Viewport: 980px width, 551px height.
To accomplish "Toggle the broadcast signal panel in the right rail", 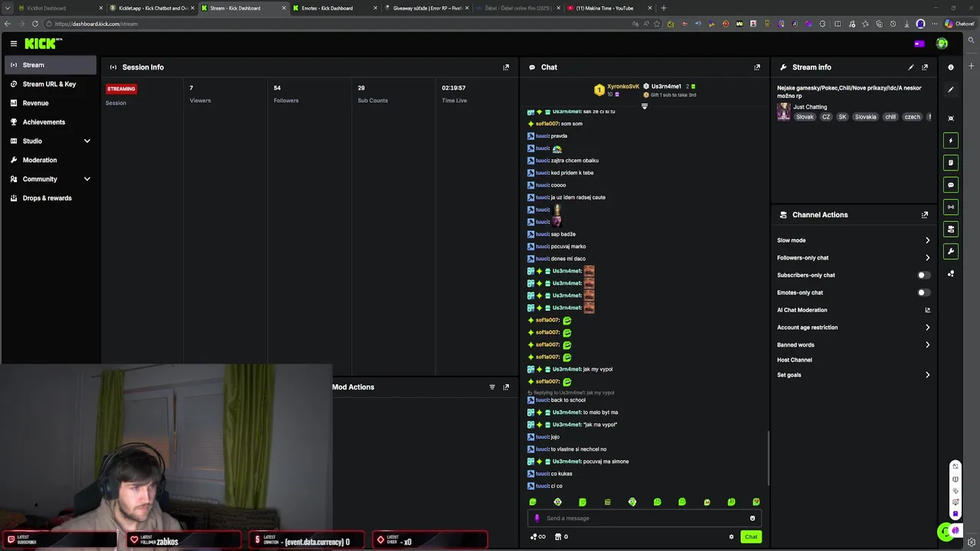I will click(951, 207).
